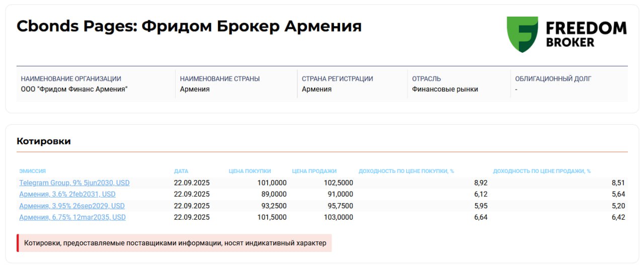The image size is (644, 265).
Task: Click the FREEDOM BROKER logo text
Action: pyautogui.click(x=586, y=34)
